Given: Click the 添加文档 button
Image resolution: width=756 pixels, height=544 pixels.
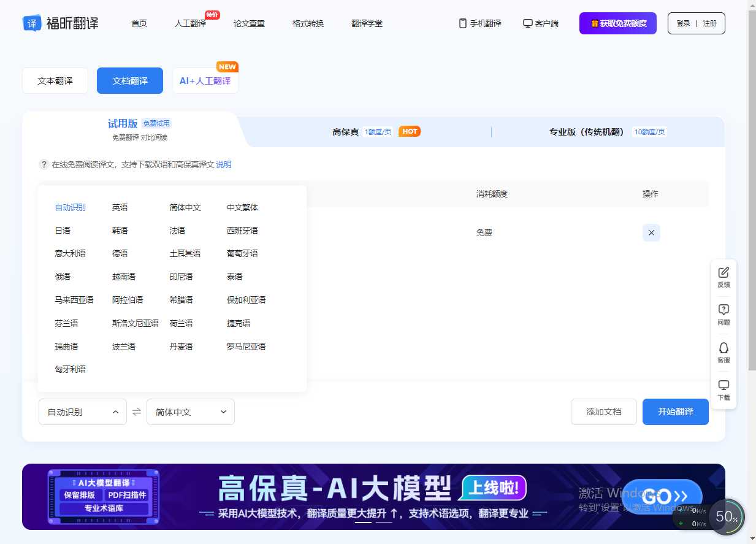Looking at the screenshot, I should 604,412.
